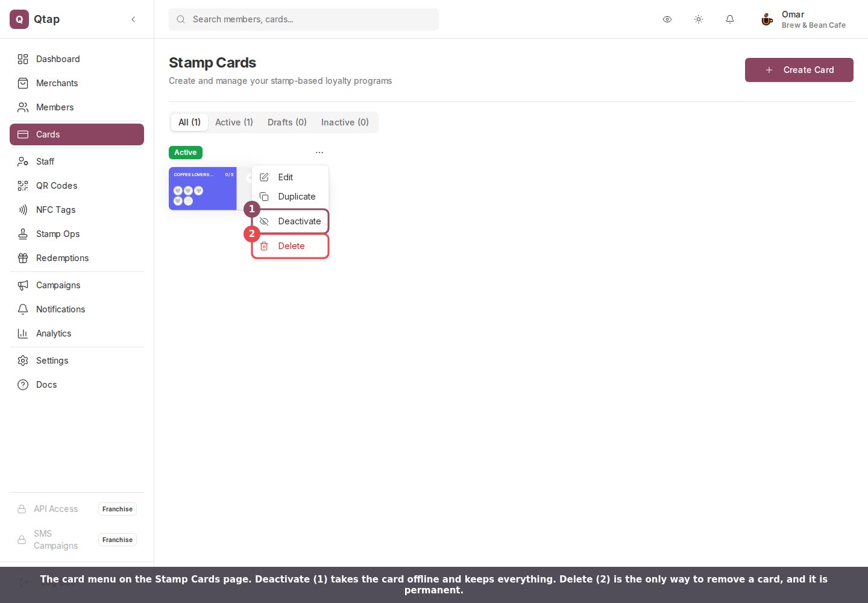The height and width of the screenshot is (603, 868).
Task: Click the Franchise badge next to SMS Campaigns
Action: tap(118, 540)
